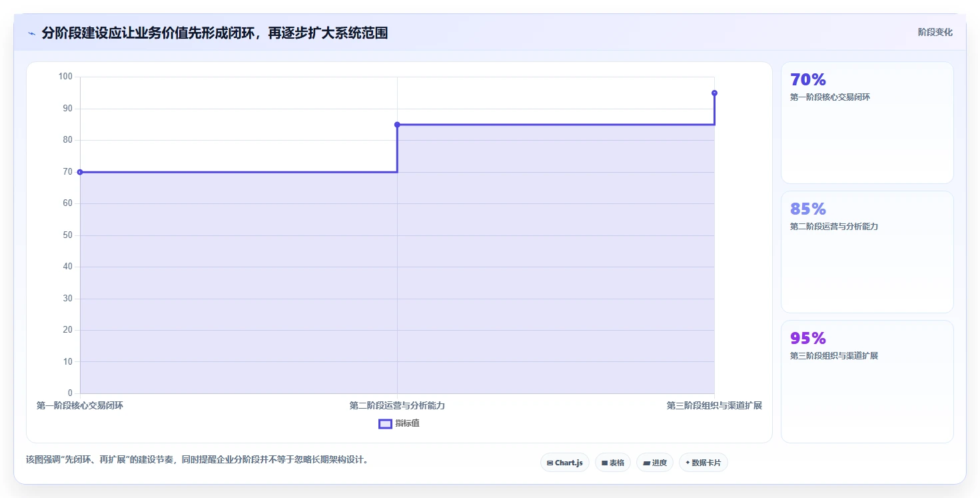Screen dimensions: 980x498
Task: Click the 阶段变化 label in header
Action: 935,32
